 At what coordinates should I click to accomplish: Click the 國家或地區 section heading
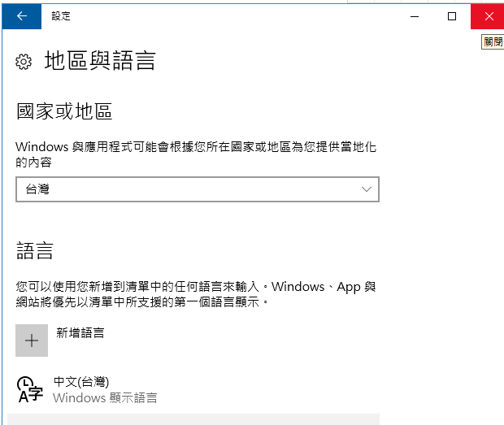pos(64,111)
